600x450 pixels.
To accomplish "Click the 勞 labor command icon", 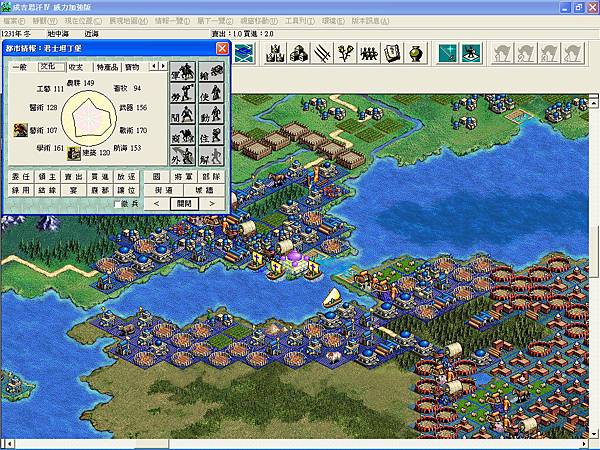I will [x=183, y=93].
